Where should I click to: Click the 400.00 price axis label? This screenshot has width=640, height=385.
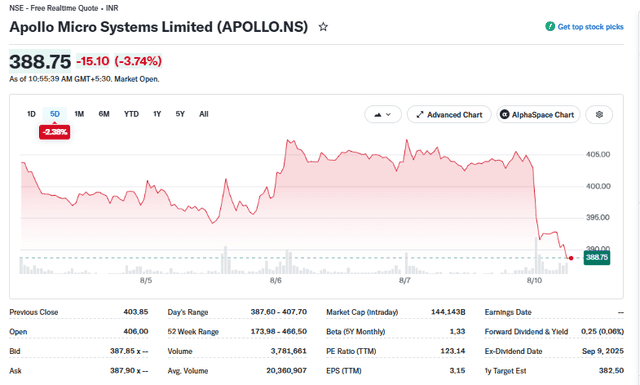pos(598,186)
